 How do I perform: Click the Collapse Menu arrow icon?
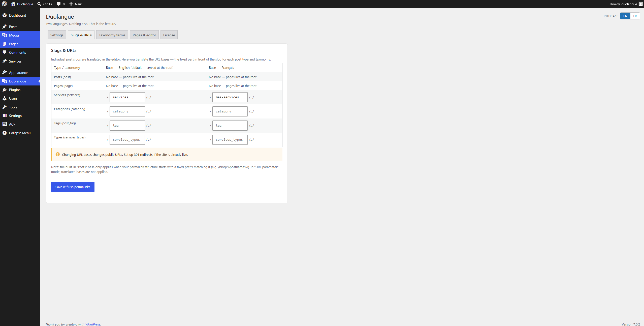[5, 133]
